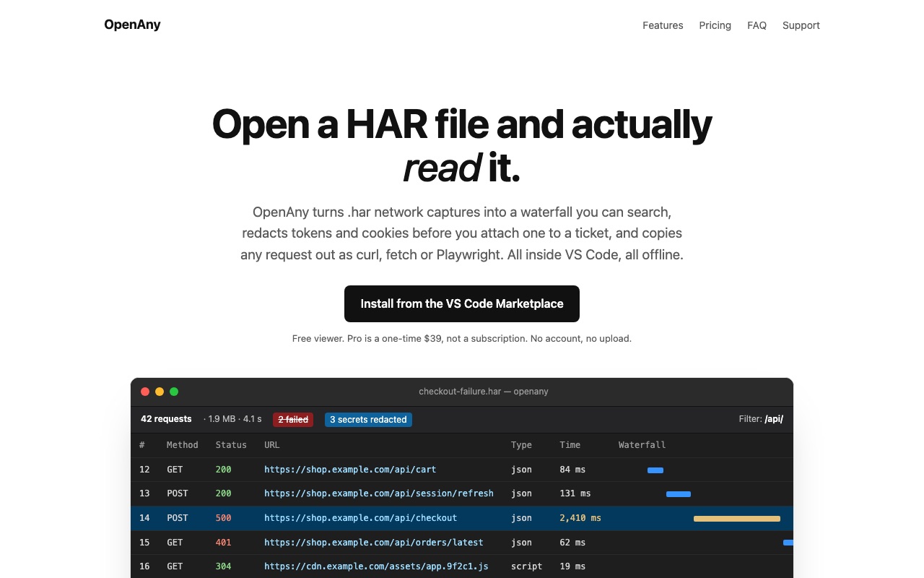Click the Type column header
Screen dimensions: 924x578
[x=521, y=445]
